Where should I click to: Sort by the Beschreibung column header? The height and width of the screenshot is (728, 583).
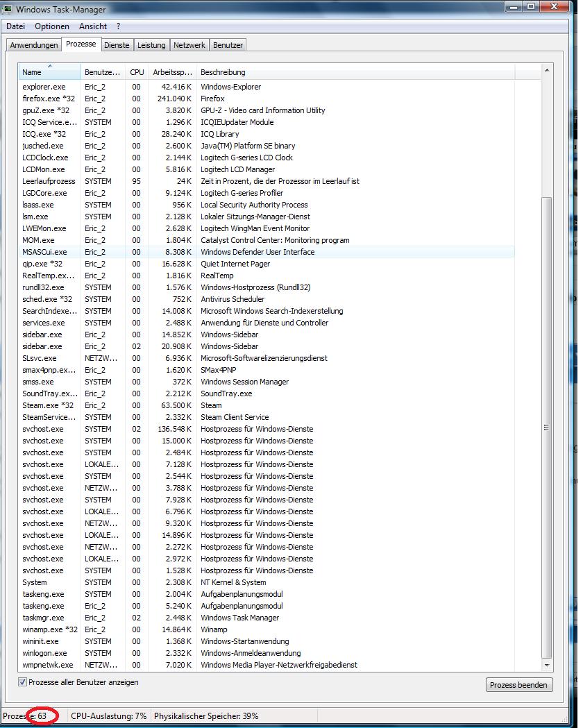pyautogui.click(x=355, y=72)
